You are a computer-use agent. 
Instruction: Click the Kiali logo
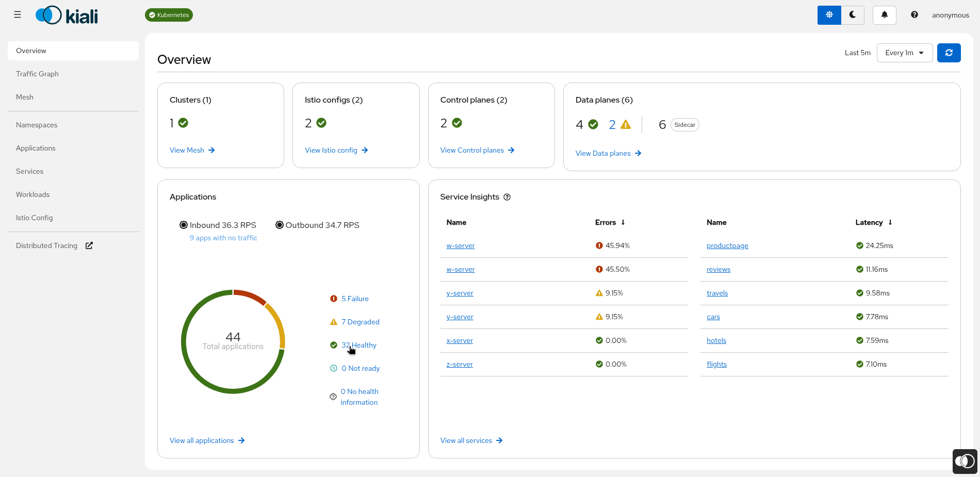coord(67,15)
